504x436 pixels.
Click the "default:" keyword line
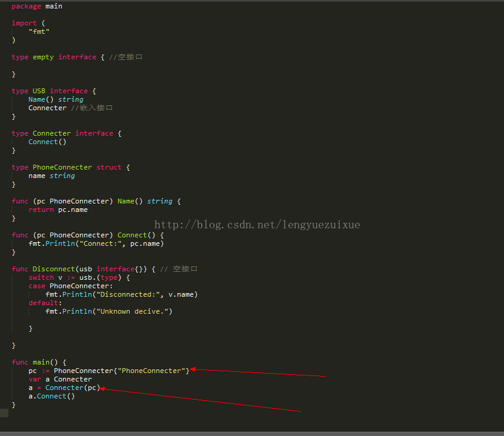click(x=45, y=303)
